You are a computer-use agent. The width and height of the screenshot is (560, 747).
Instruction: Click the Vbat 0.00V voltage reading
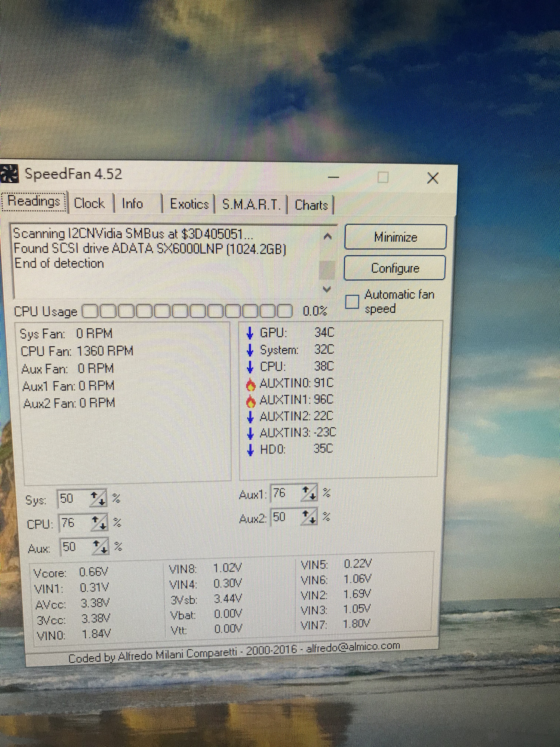pos(207,614)
